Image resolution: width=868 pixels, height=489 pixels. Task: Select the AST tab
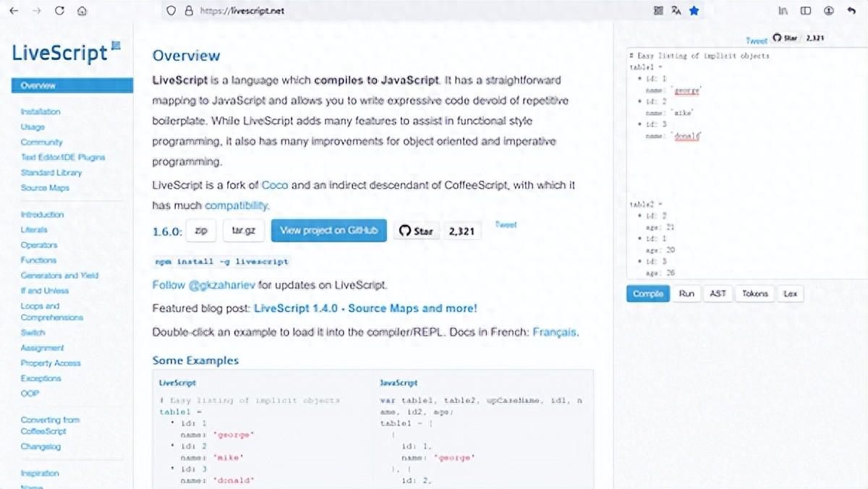(718, 294)
